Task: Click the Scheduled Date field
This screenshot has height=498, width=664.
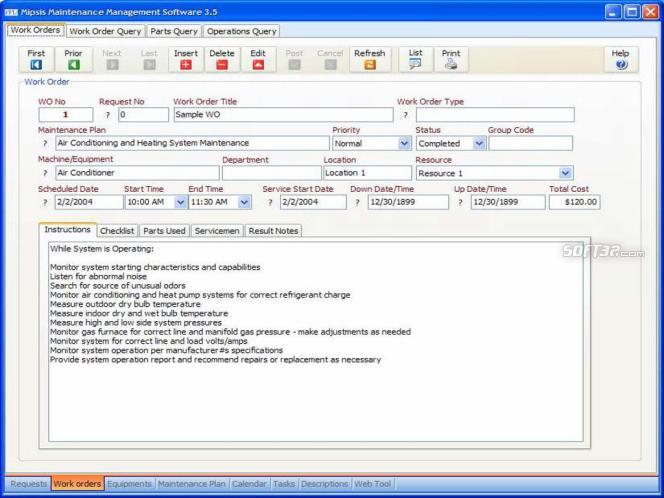Action: (89, 202)
